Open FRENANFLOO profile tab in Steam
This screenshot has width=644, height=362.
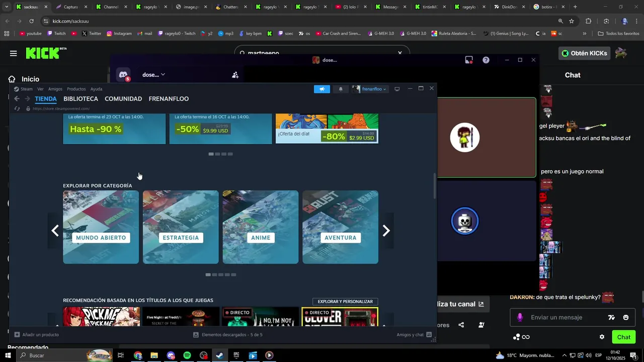click(169, 99)
